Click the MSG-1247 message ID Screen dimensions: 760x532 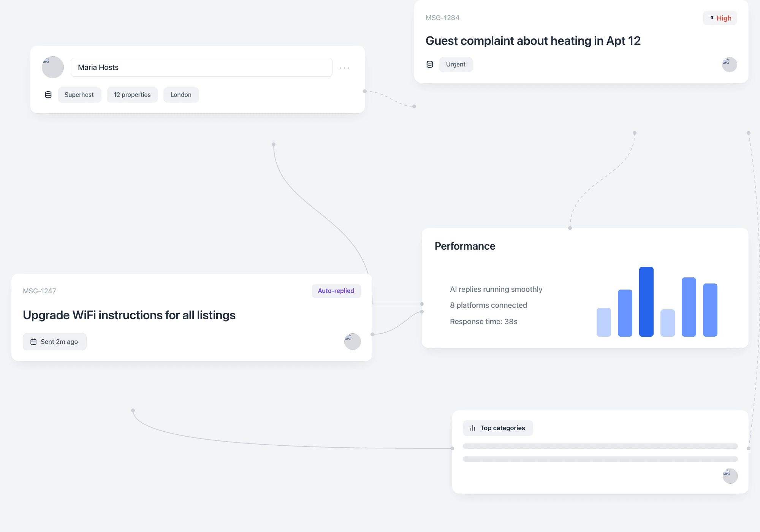tap(40, 291)
